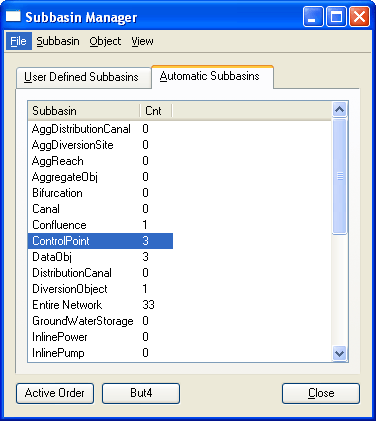The width and height of the screenshot is (376, 421).
Task: Sort by the Subbasin column header
Action: 83,111
